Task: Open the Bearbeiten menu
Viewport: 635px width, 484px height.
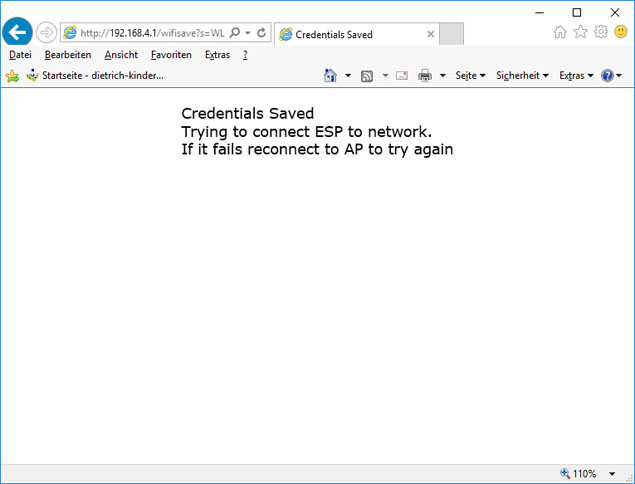Action: [68, 55]
